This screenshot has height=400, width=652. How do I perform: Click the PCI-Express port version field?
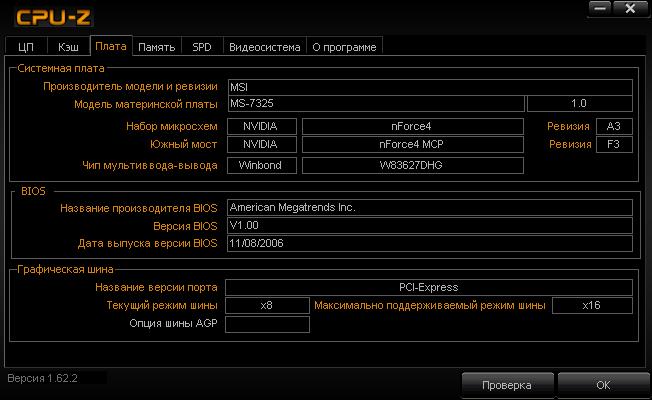[x=429, y=287]
